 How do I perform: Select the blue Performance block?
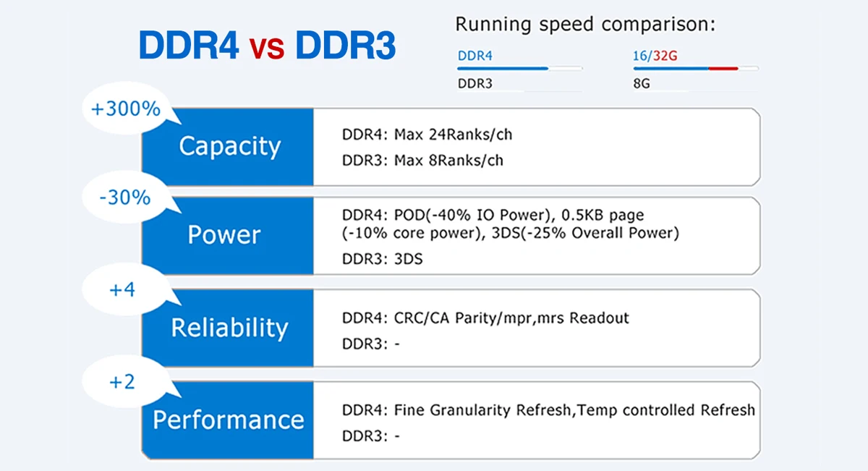click(228, 420)
